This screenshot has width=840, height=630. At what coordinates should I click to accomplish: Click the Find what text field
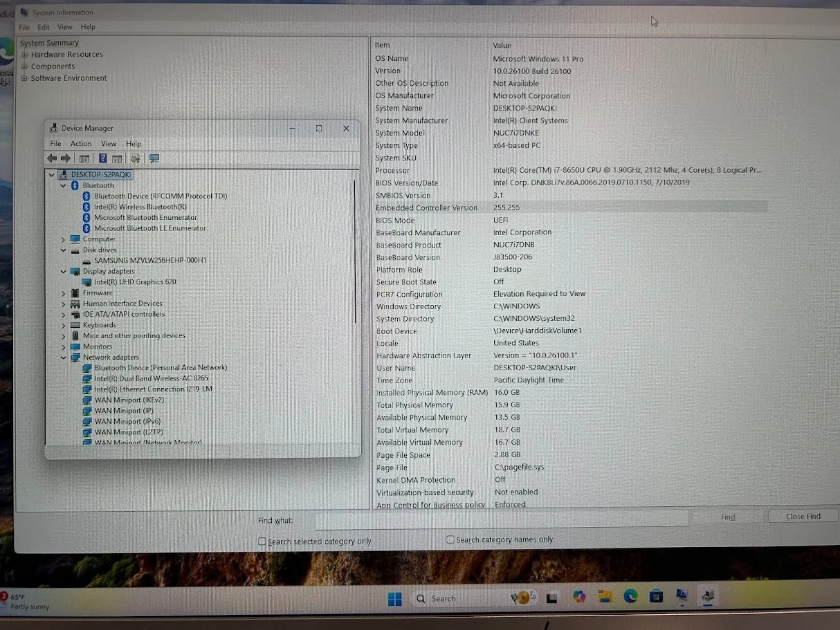point(502,519)
